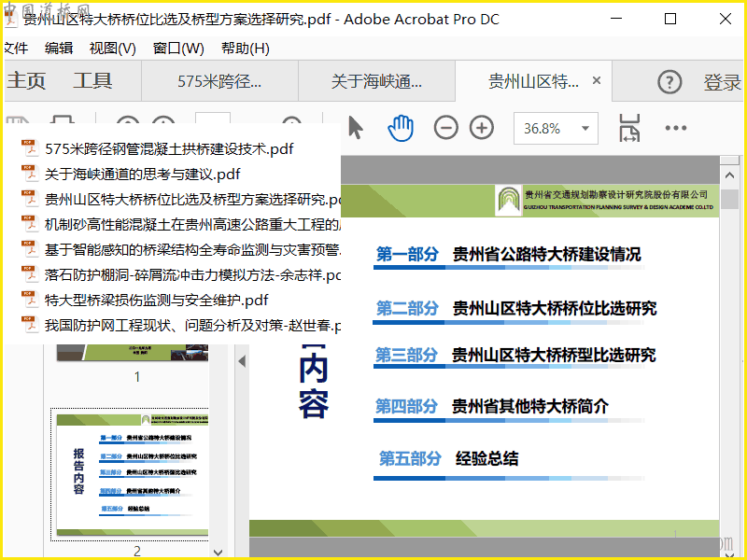
Task: Click heading 第三部分 贵州山区特大桥桥型比选研究
Action: (515, 356)
